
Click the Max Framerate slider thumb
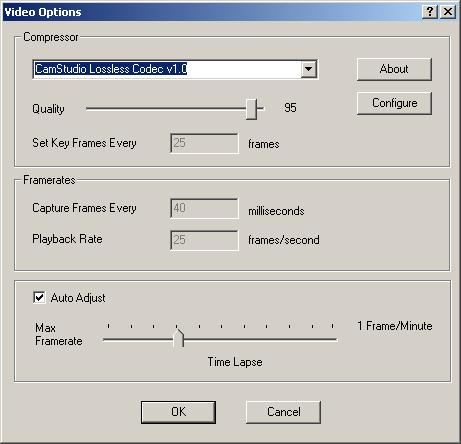(x=179, y=338)
